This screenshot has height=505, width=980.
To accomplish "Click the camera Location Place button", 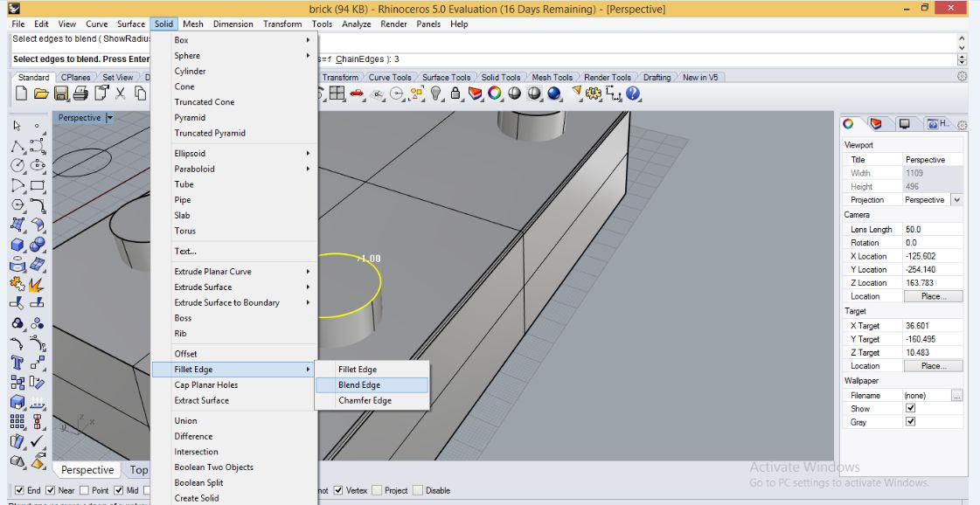I will tap(933, 296).
